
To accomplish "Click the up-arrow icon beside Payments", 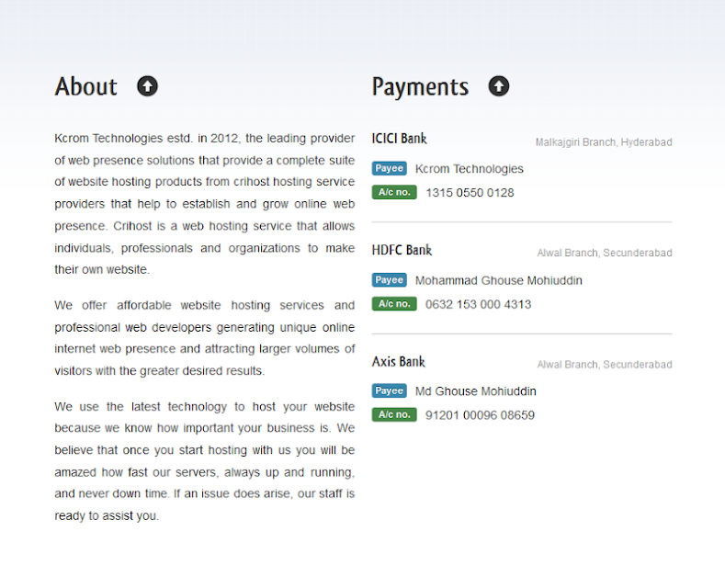I will (499, 86).
